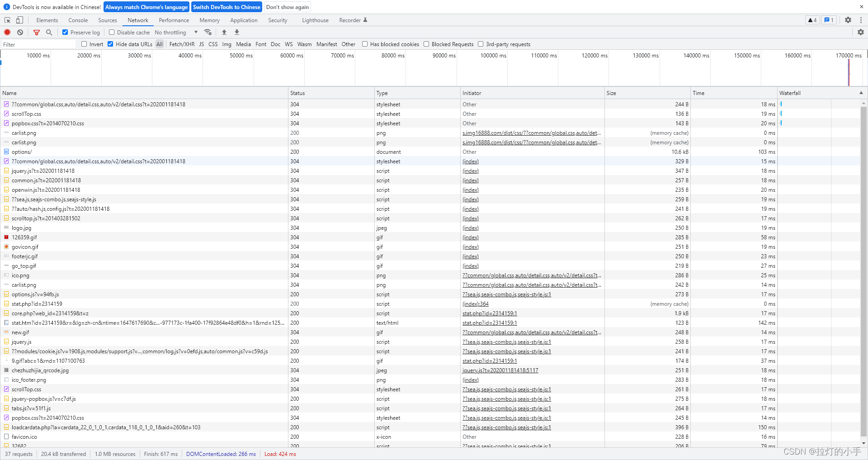Select the core.php?web_id=2314159 request

[430, 313]
